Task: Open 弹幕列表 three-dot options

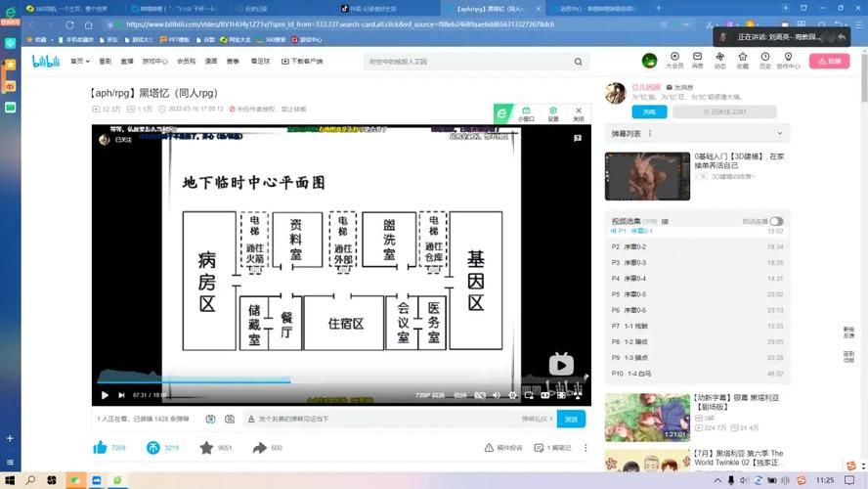Action: 650,133
